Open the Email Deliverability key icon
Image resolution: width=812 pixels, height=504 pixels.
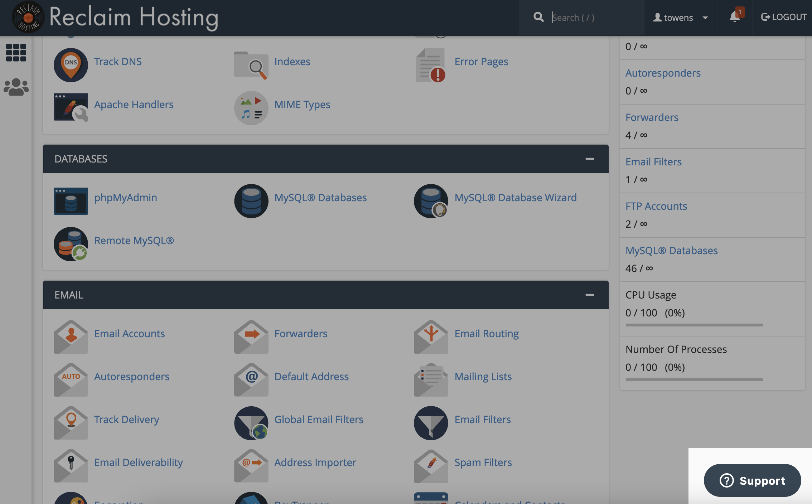pos(71,466)
